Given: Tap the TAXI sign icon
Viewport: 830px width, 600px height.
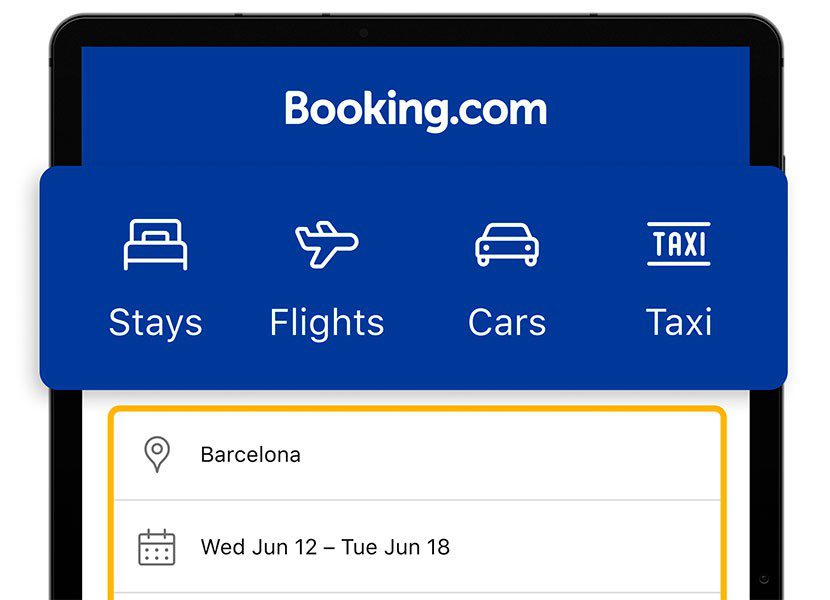Looking at the screenshot, I should [679, 244].
